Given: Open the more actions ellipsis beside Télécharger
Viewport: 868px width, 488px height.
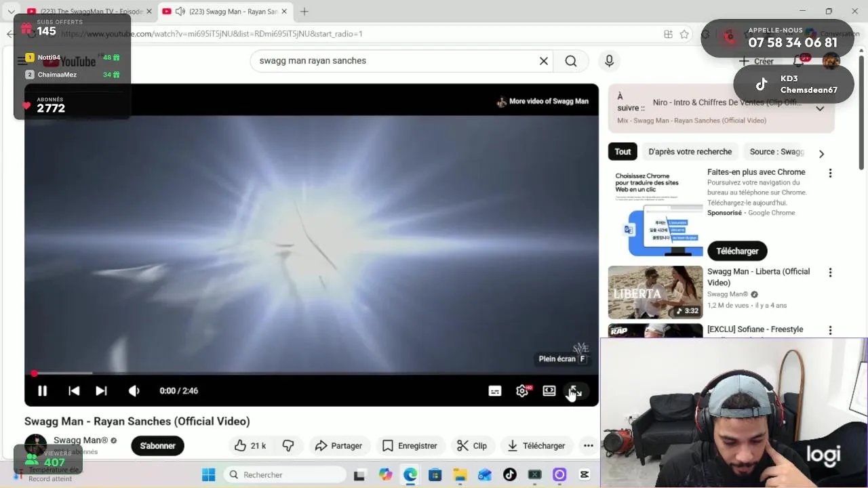Looking at the screenshot, I should (589, 446).
